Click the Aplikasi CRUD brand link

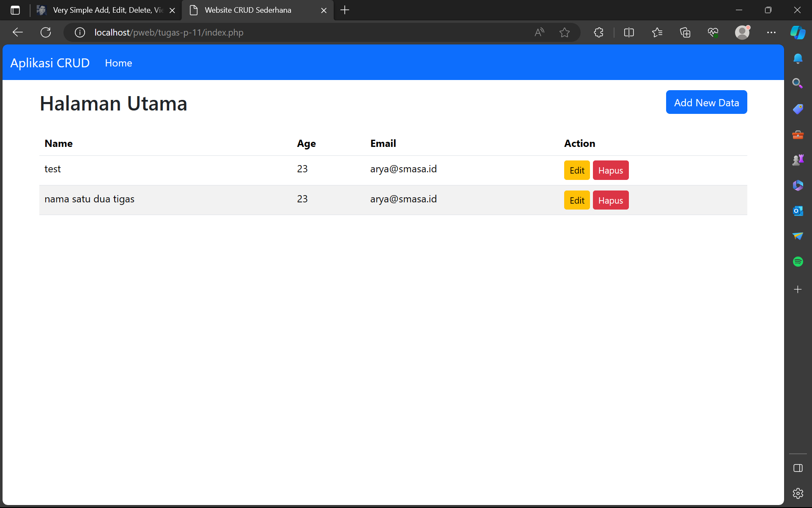coord(50,63)
